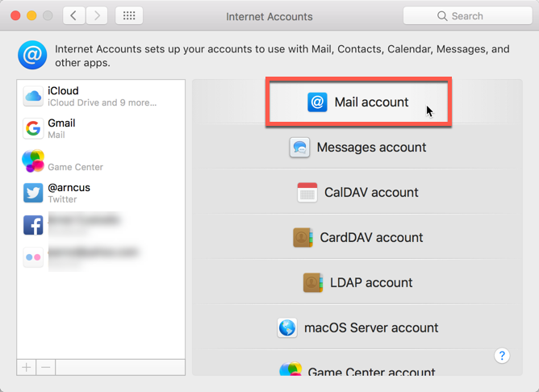Choose macOS Server account option

click(357, 327)
